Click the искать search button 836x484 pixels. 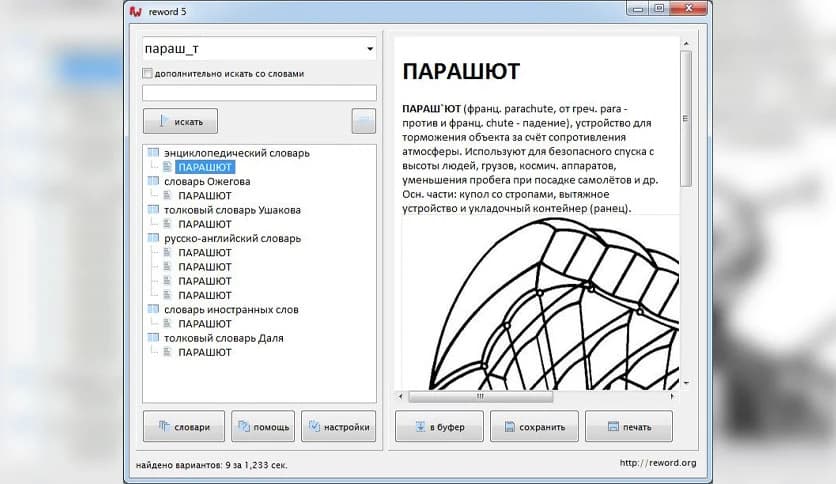(180, 122)
